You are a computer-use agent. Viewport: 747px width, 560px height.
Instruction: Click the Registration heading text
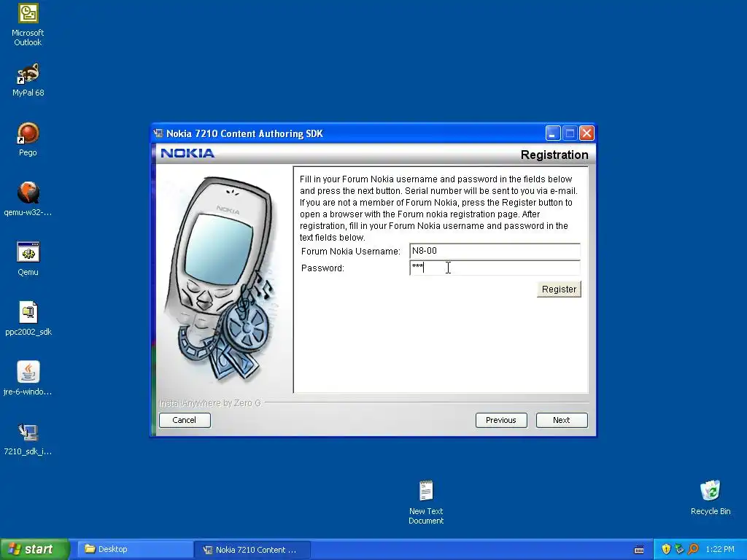tap(554, 155)
